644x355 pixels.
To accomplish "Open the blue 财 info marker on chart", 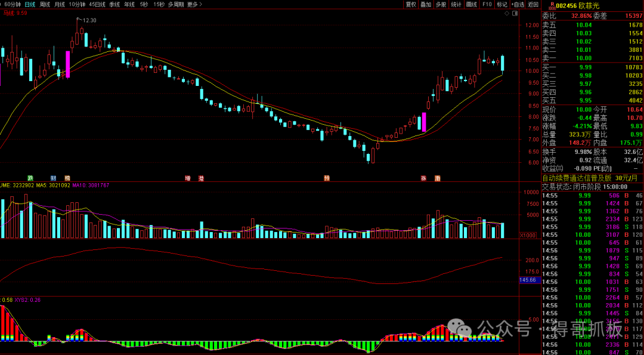I will (53, 178).
